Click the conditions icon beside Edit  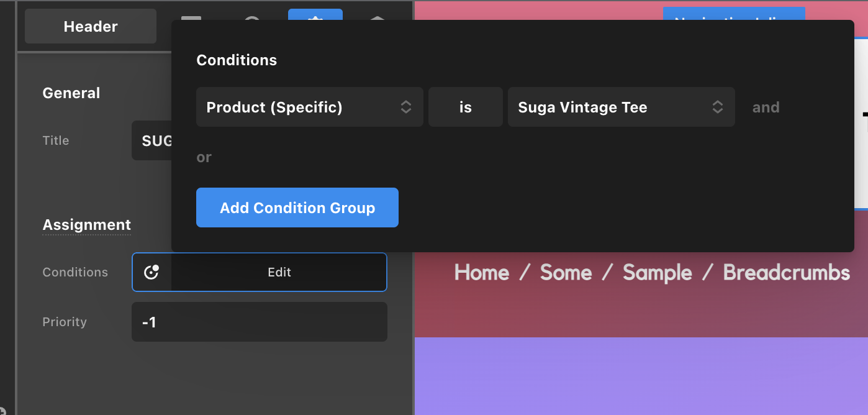(151, 272)
